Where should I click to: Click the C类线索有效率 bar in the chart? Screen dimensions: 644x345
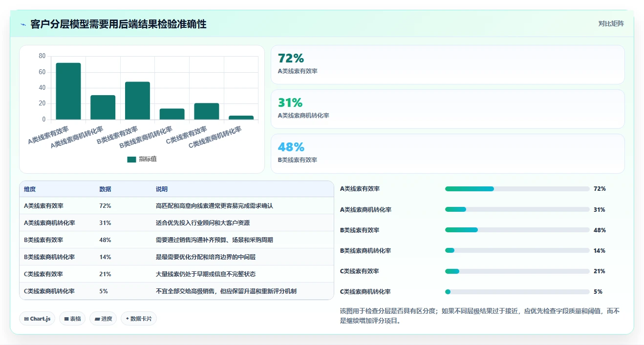207,111
